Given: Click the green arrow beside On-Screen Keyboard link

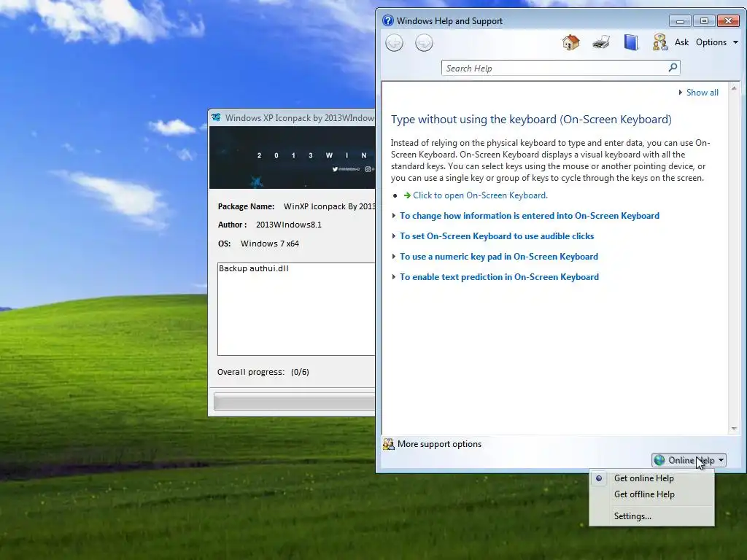Looking at the screenshot, I should click(x=407, y=195).
